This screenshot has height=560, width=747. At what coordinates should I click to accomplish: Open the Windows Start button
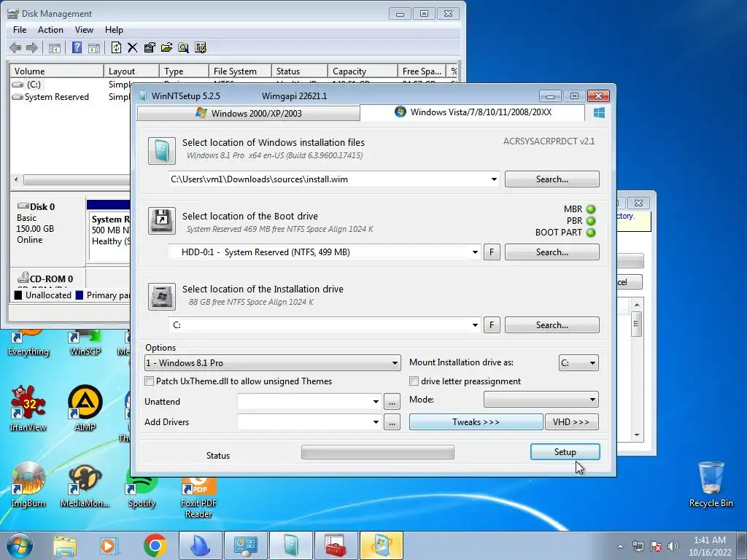click(19, 545)
